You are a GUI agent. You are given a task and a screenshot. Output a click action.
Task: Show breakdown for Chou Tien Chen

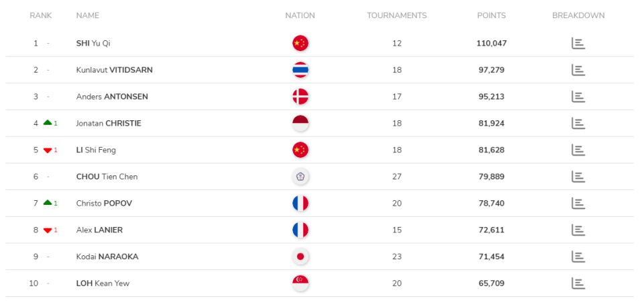point(578,177)
